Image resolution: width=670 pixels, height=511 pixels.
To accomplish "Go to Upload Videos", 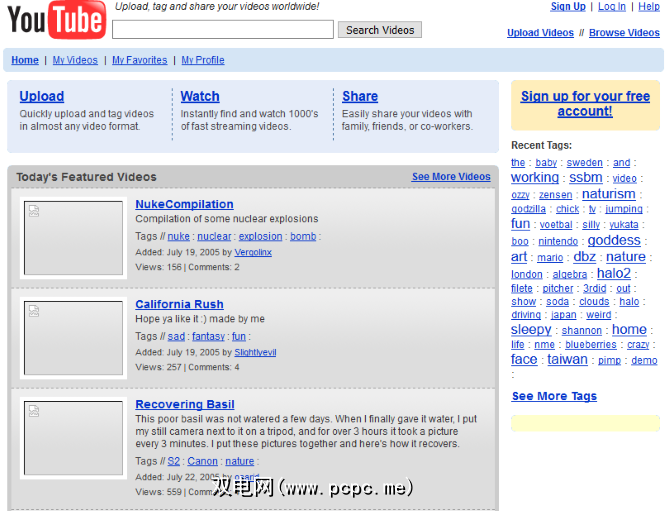I will point(540,33).
